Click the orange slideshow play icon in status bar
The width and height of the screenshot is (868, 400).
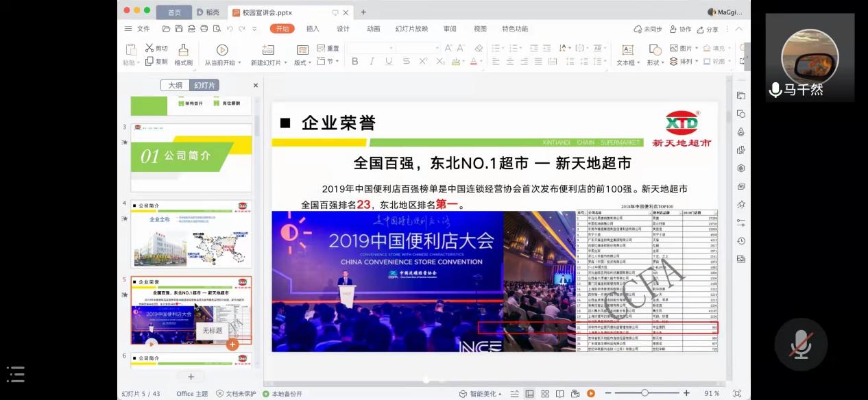point(591,394)
